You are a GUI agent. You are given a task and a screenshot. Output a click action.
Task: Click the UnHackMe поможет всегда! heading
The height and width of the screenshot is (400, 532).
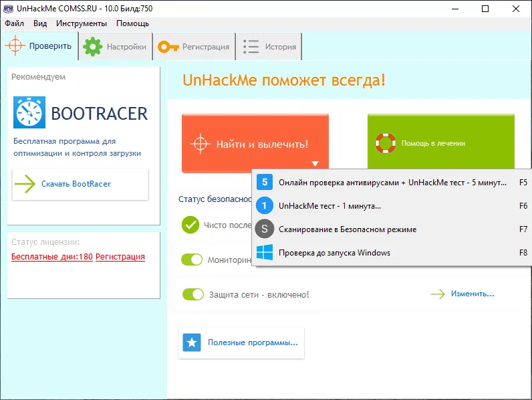[284, 80]
